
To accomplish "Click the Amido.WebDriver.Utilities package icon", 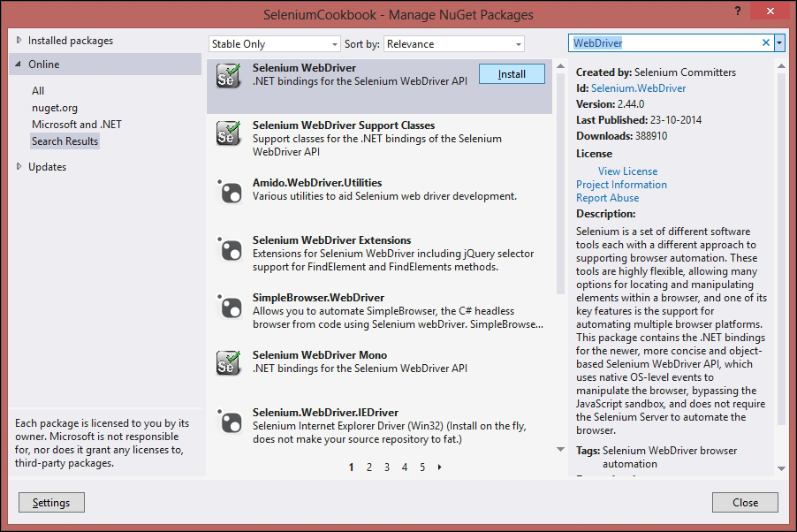I will click(229, 191).
